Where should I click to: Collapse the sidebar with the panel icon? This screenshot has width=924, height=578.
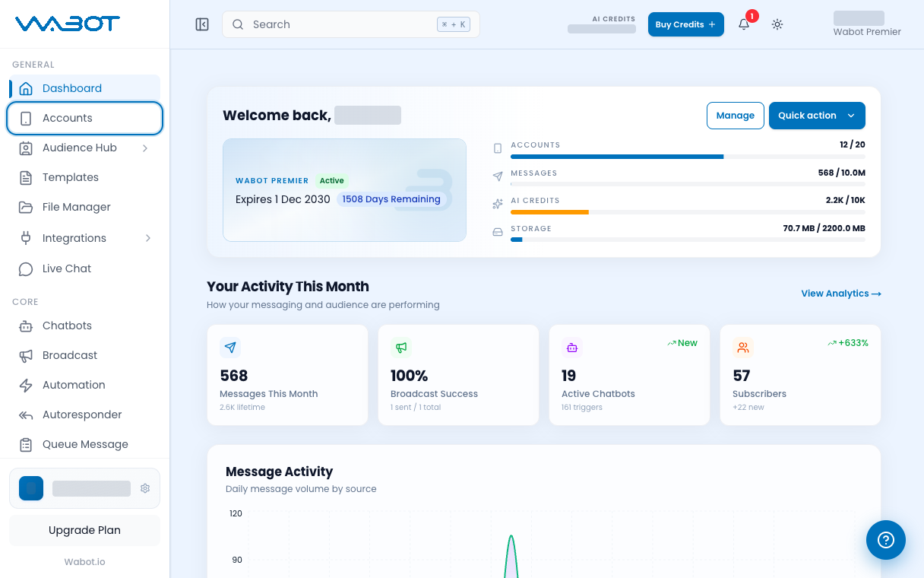click(x=202, y=24)
